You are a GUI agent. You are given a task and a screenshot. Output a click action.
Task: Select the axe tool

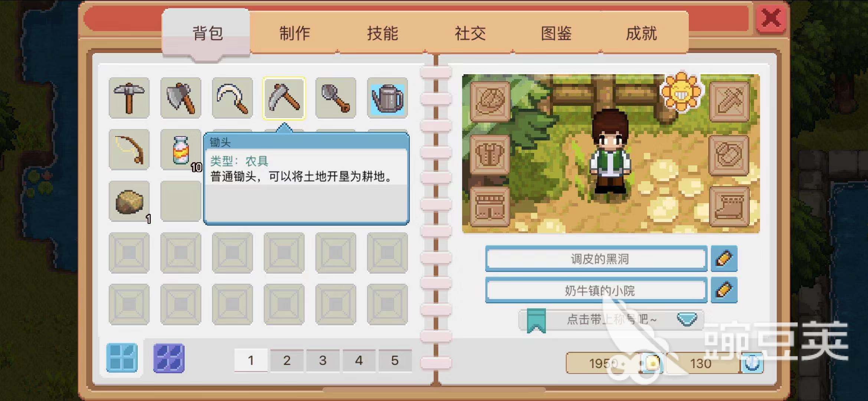[181, 98]
